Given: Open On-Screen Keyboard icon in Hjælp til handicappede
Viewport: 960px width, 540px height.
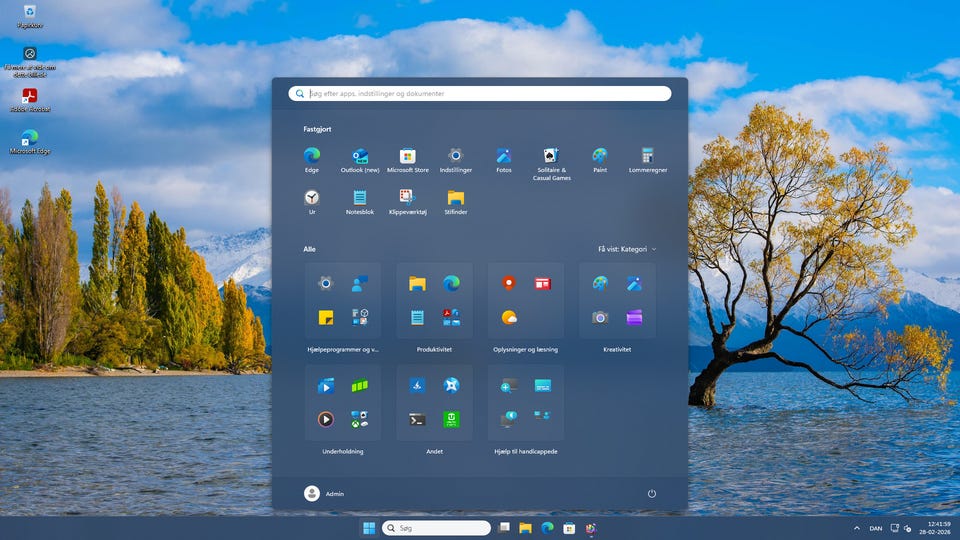Looking at the screenshot, I should click(x=542, y=385).
